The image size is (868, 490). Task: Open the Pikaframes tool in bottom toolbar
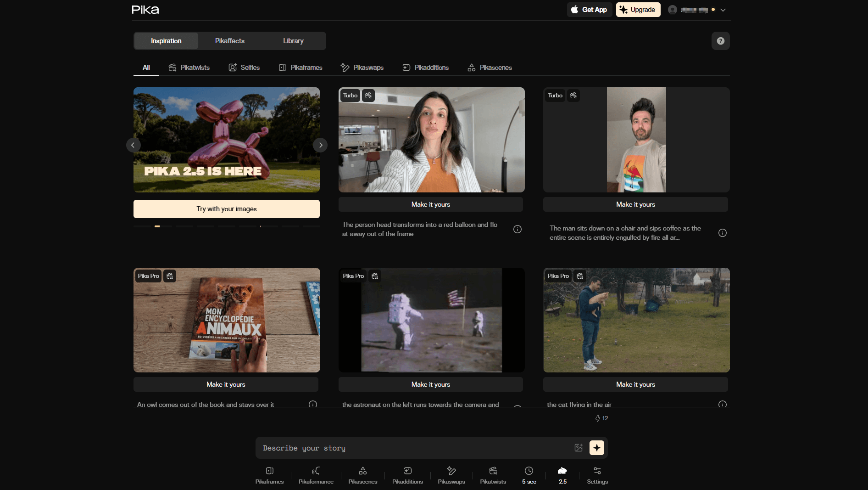(x=269, y=475)
